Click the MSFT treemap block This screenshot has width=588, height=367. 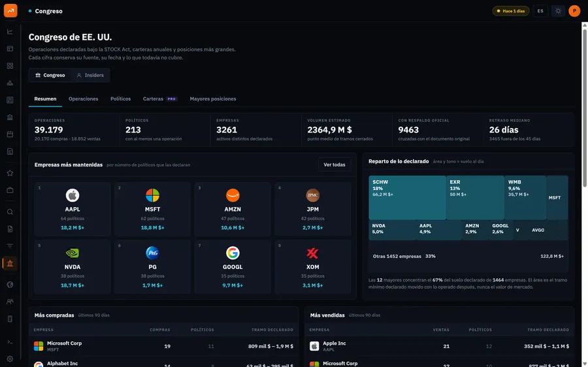[557, 198]
